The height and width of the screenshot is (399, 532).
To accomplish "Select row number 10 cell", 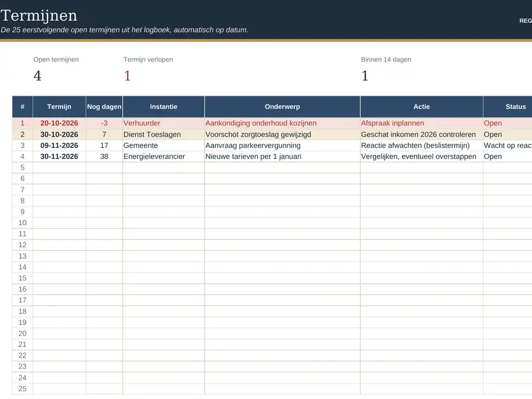I will point(22,223).
